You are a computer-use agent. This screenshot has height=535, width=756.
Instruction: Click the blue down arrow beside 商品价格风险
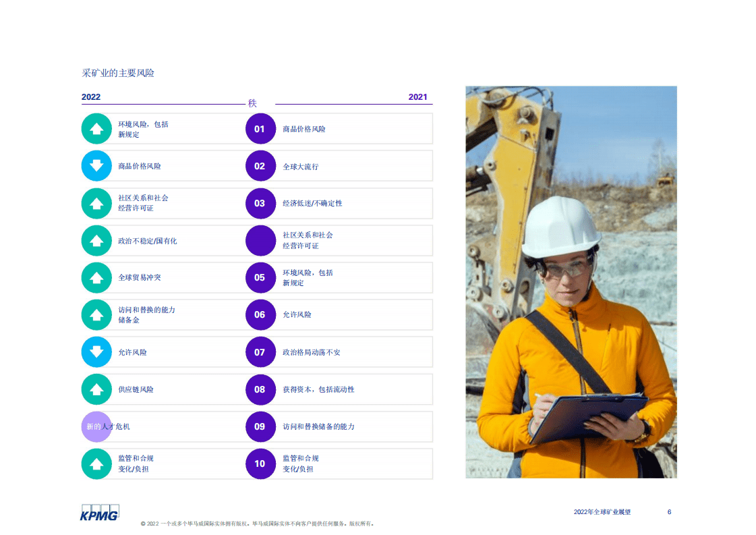96,166
